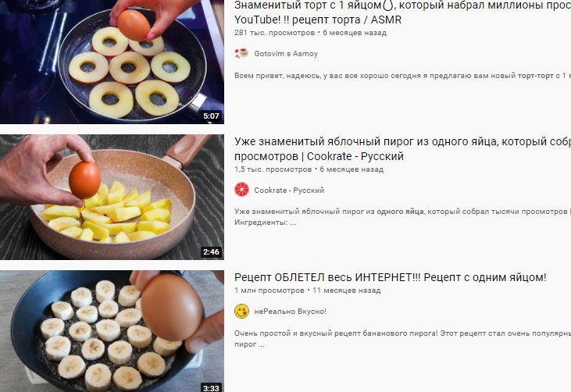Open Gotovim s Asmoy channel avatar
The height and width of the screenshot is (392, 571).
tap(241, 54)
